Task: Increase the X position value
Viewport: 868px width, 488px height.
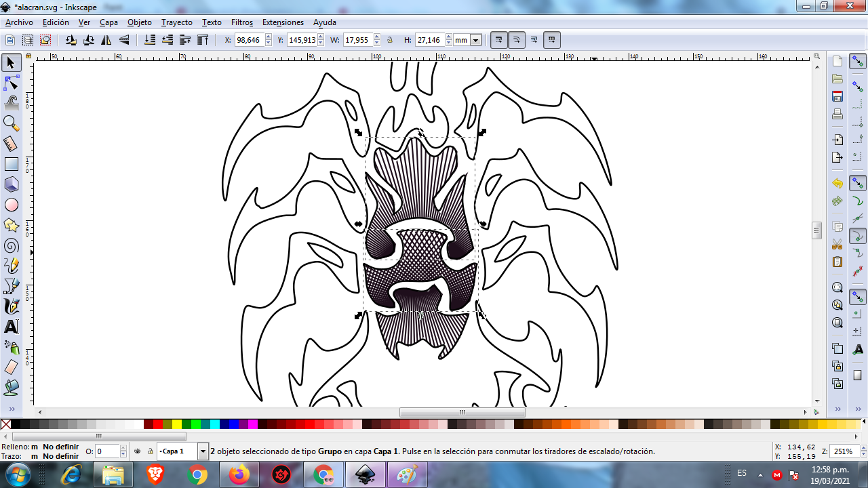Action: tap(269, 37)
